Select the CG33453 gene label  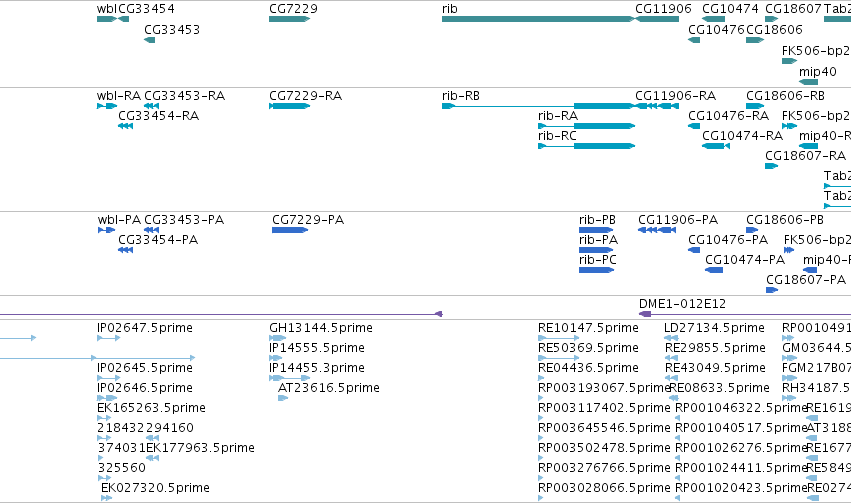(172, 30)
